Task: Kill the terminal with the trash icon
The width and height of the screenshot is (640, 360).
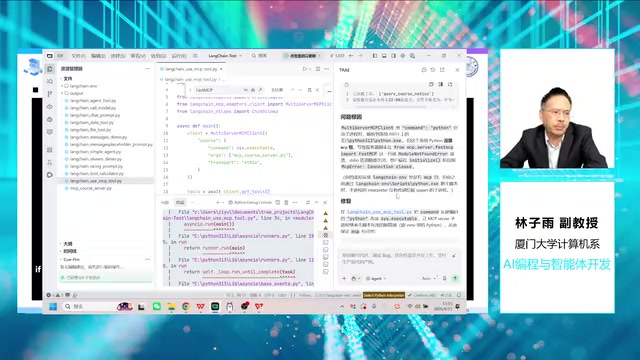Action: (x=286, y=202)
